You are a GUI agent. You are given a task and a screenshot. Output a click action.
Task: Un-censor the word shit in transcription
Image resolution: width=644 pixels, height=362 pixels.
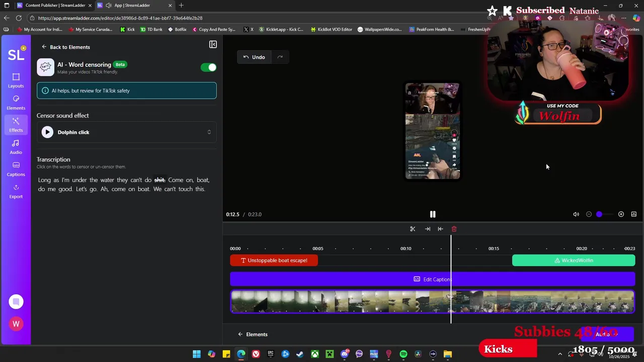point(159,180)
